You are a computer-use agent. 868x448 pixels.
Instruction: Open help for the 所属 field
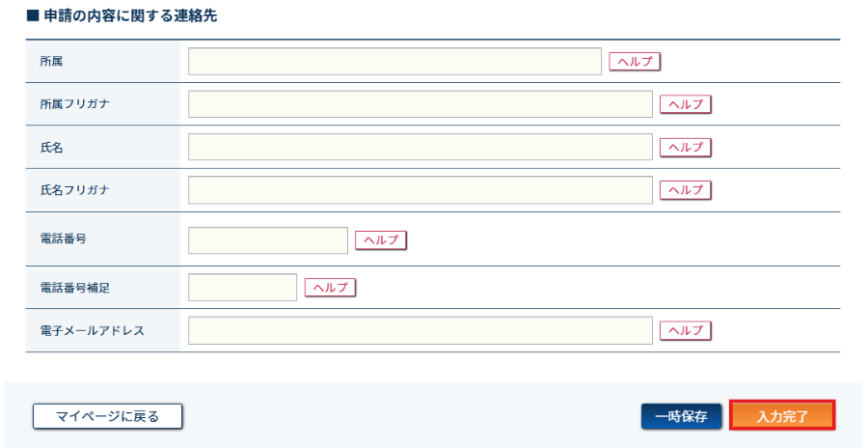(x=635, y=62)
